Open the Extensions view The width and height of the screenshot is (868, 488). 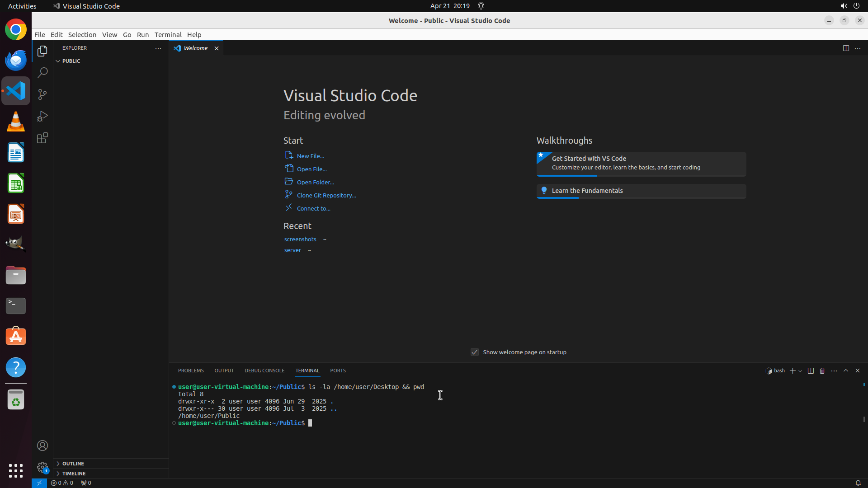pyautogui.click(x=42, y=138)
